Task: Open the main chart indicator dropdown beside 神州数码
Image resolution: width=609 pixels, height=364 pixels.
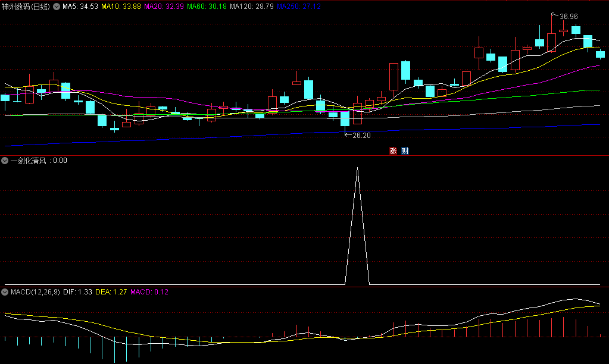Action: (57, 7)
